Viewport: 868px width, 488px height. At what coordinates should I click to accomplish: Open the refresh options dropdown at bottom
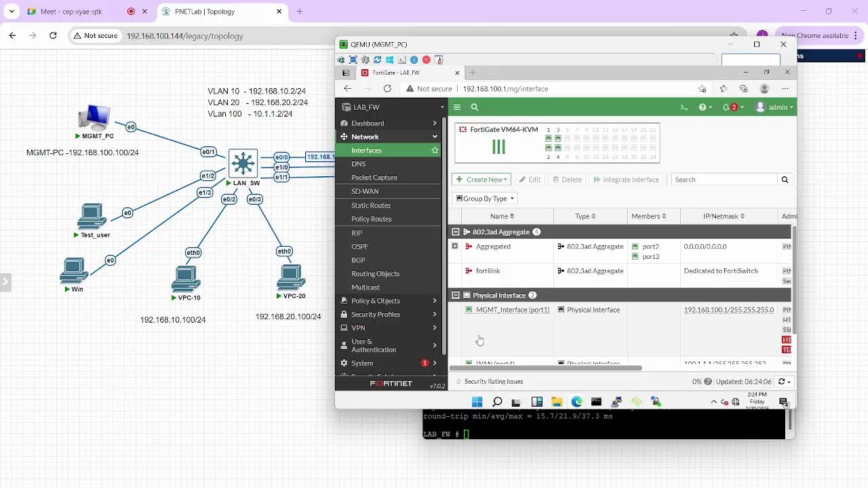[x=785, y=382]
